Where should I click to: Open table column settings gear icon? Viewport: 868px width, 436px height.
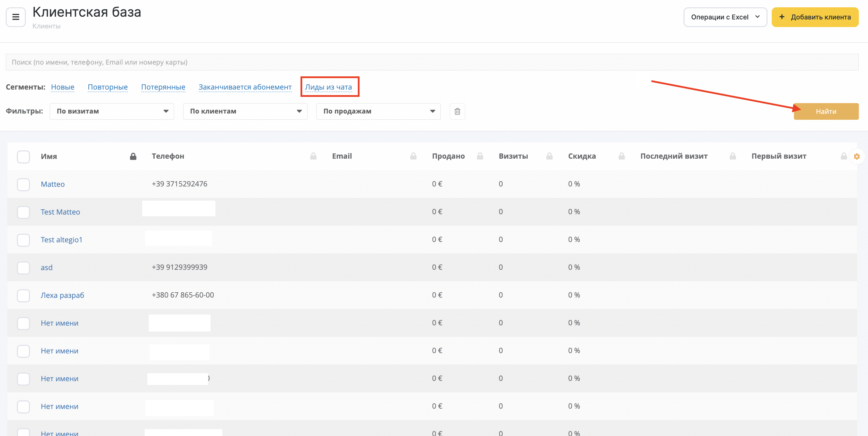tap(856, 157)
